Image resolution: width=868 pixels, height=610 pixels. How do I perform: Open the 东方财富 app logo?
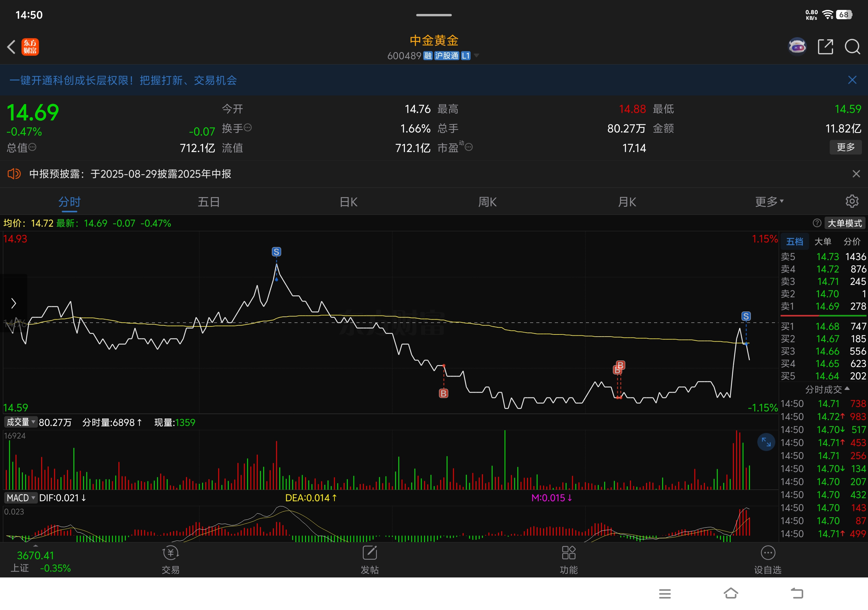click(30, 47)
